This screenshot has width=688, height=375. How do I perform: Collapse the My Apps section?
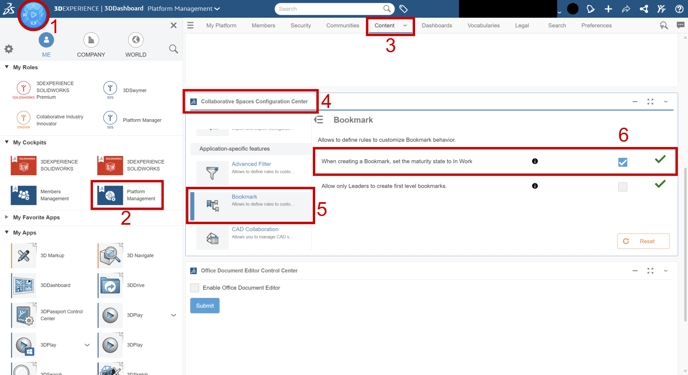pos(7,232)
